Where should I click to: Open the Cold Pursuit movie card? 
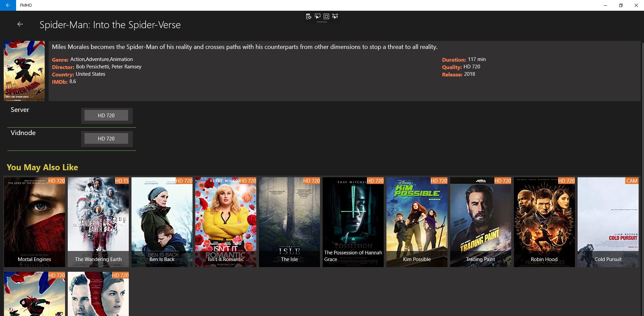pos(608,222)
